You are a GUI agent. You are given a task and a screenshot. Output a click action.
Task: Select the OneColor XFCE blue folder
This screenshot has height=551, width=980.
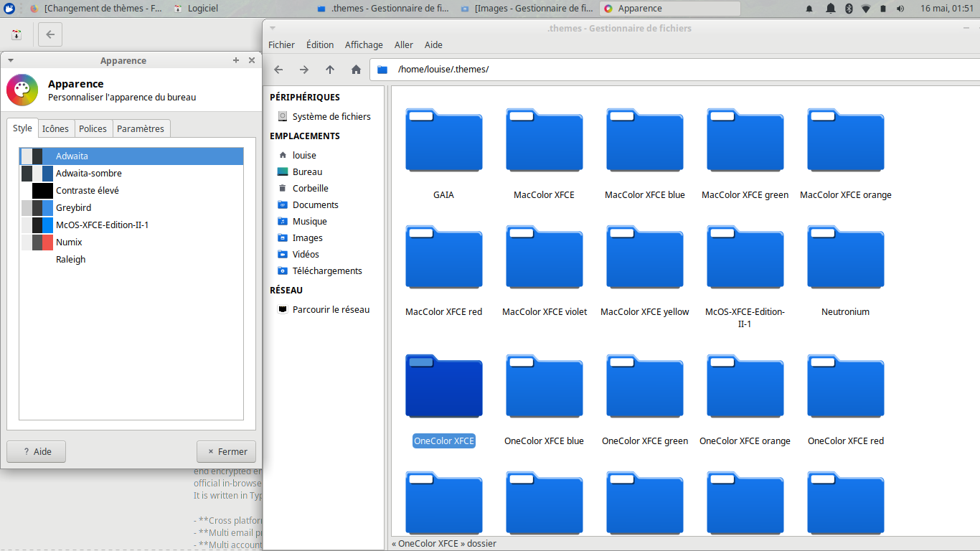pyautogui.click(x=544, y=386)
